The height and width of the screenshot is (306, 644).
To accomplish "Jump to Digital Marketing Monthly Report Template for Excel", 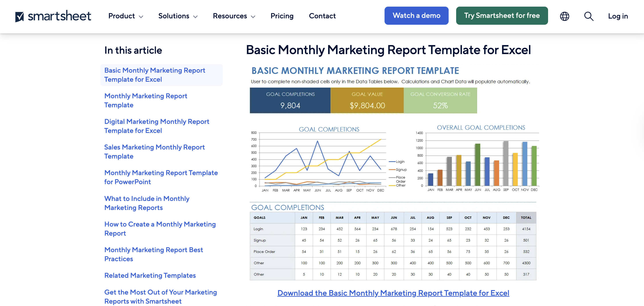I will tap(157, 126).
